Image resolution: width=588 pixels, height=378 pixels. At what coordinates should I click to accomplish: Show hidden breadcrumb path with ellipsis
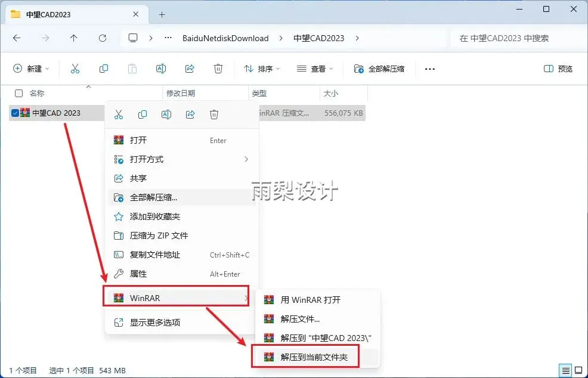168,38
